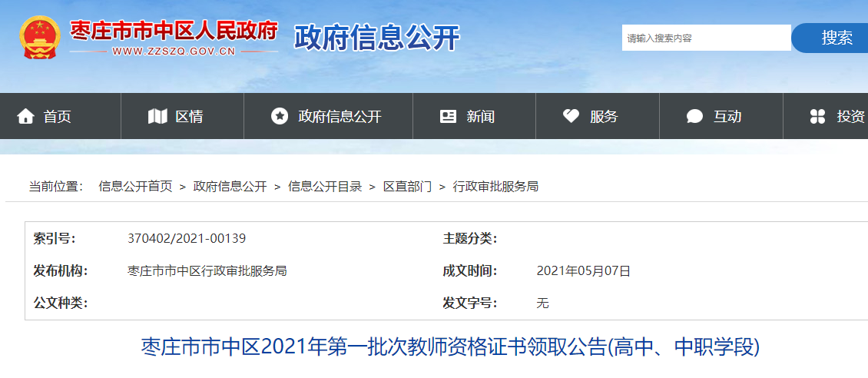Click the speech bubble icon beside 互动

pyautogui.click(x=694, y=116)
